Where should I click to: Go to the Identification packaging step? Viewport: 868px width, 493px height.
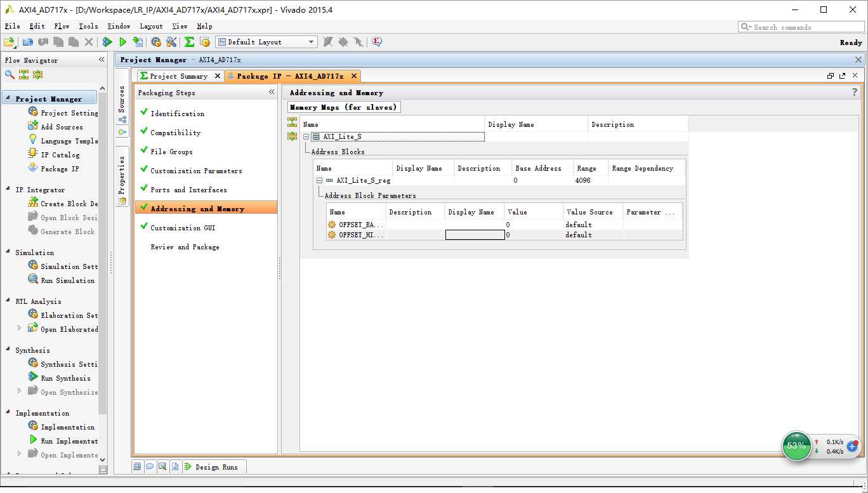click(177, 114)
